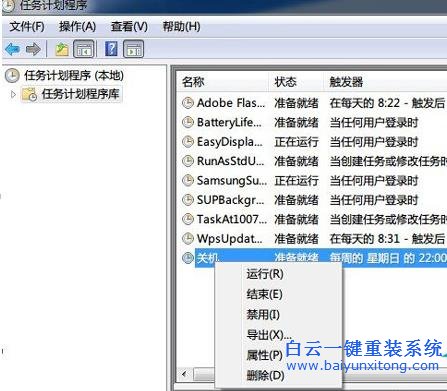Click the clock icon beside 任务计划程序 (本地)

(12, 76)
